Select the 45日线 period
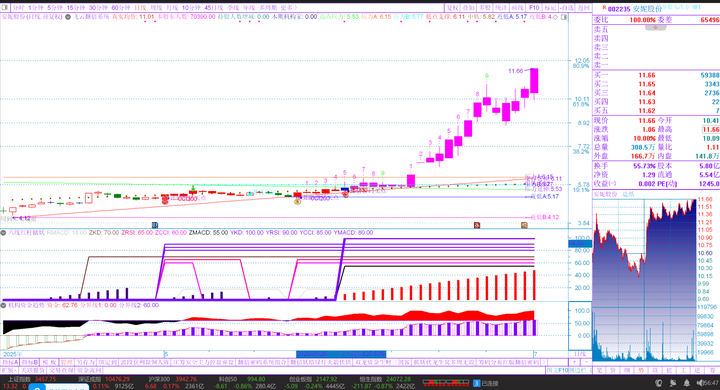This screenshot has width=720, height=390. (214, 8)
